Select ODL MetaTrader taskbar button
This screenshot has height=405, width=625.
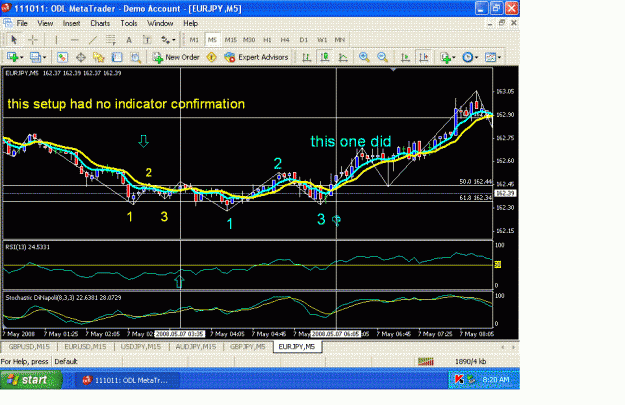[x=125, y=380]
